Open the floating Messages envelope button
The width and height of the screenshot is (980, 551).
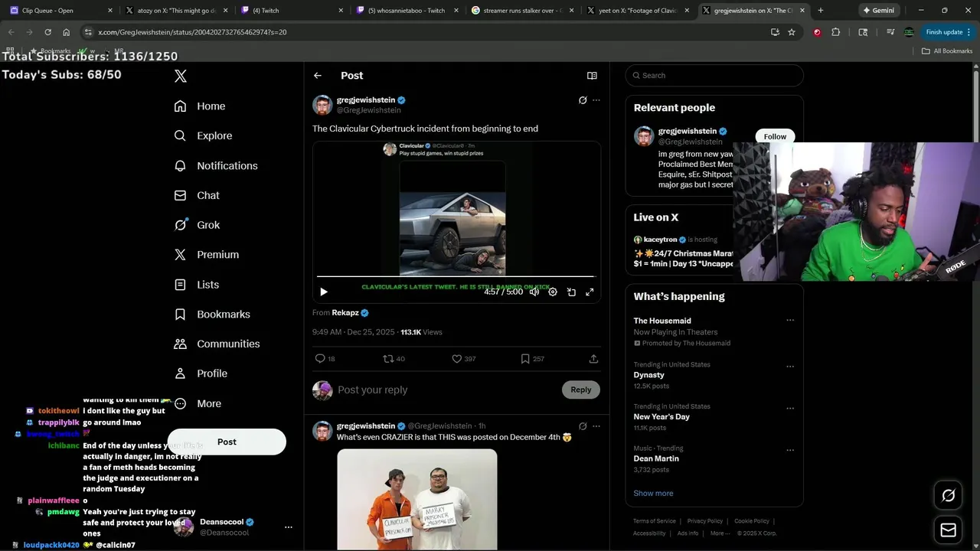click(948, 530)
